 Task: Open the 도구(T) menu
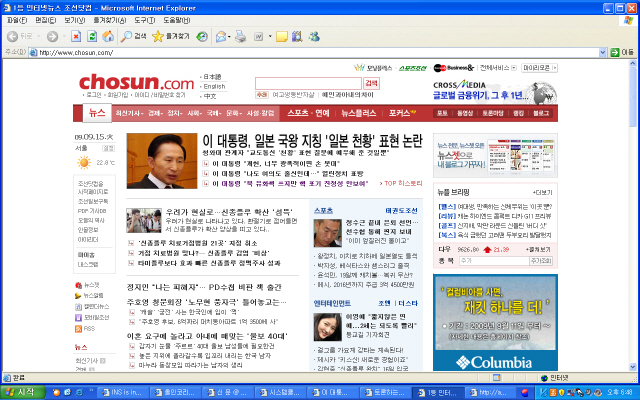coord(144,20)
